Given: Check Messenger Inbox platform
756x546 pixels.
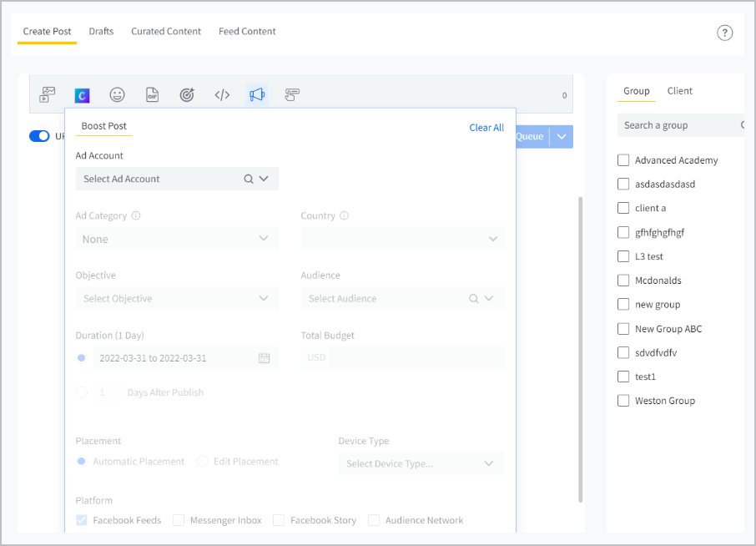Looking at the screenshot, I should tap(179, 520).
